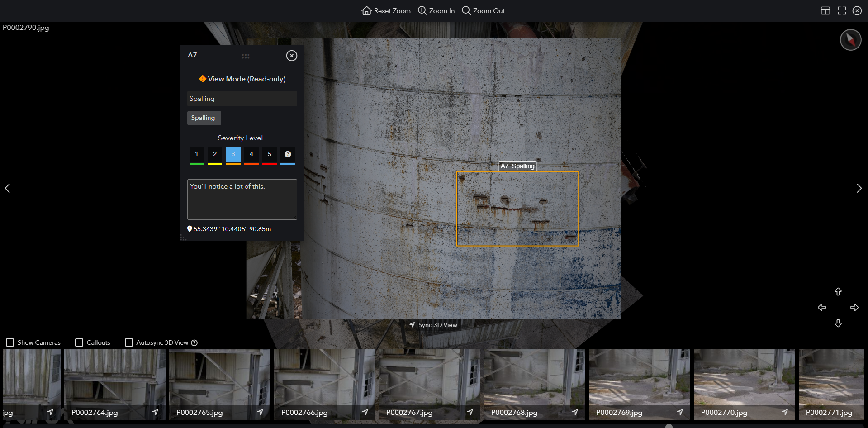Click the compass icon

pyautogui.click(x=850, y=40)
